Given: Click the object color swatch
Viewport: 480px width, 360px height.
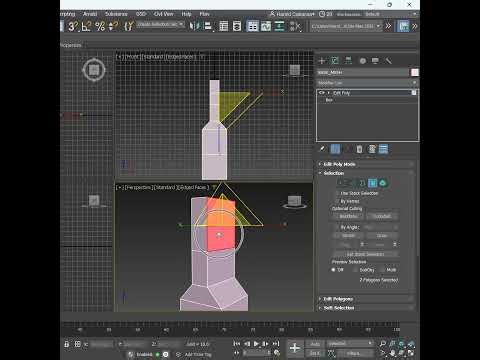Looking at the screenshot, I should coord(415,72).
